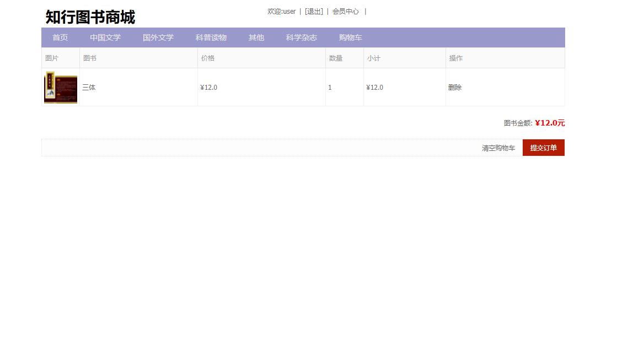Browse the 中国文学 category
This screenshot has width=644, height=353.
[105, 37]
